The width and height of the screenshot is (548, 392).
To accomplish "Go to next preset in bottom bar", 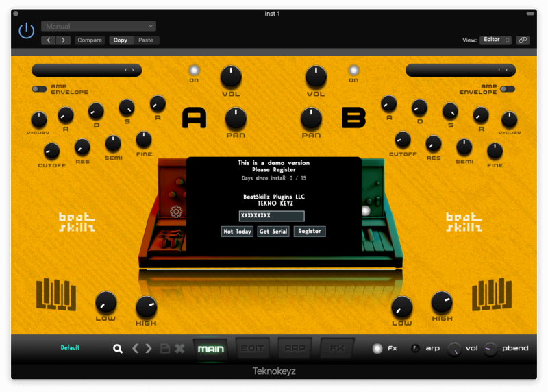I will (149, 349).
